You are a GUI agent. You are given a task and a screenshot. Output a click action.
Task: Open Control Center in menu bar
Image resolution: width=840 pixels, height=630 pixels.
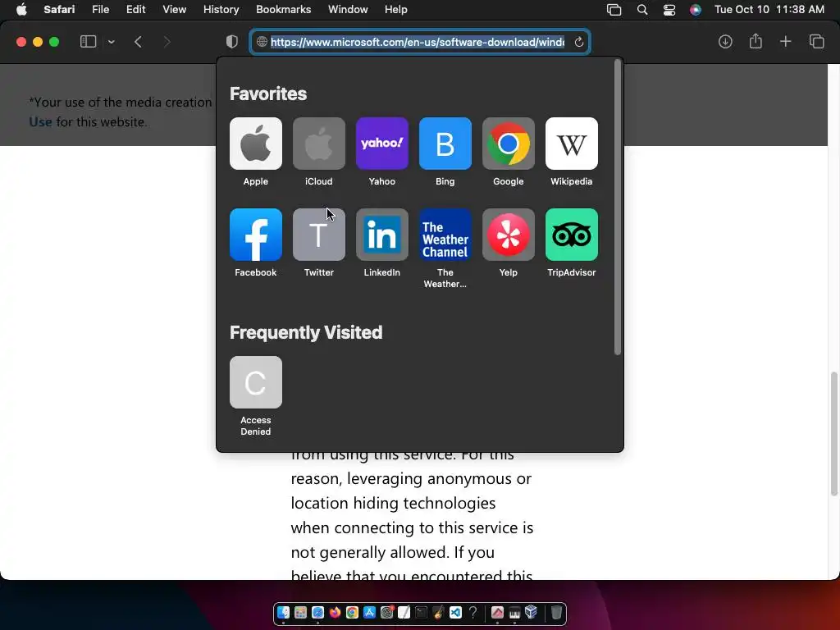click(669, 10)
